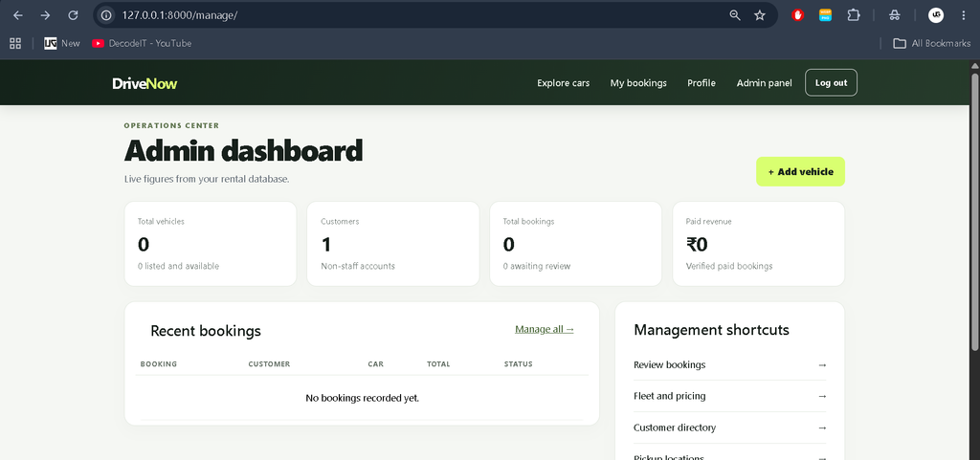Image resolution: width=980 pixels, height=460 pixels.
Task: Click 'Non-staff accounts' text
Action: [358, 266]
